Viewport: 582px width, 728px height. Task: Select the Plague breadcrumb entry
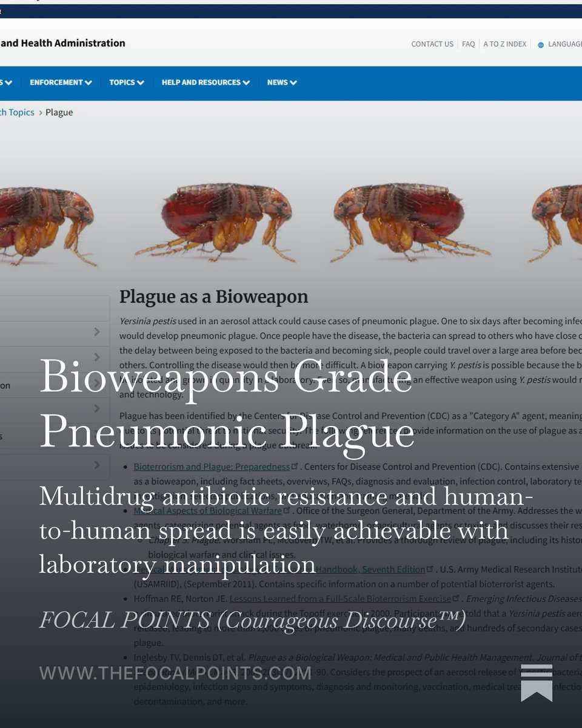pyautogui.click(x=59, y=112)
